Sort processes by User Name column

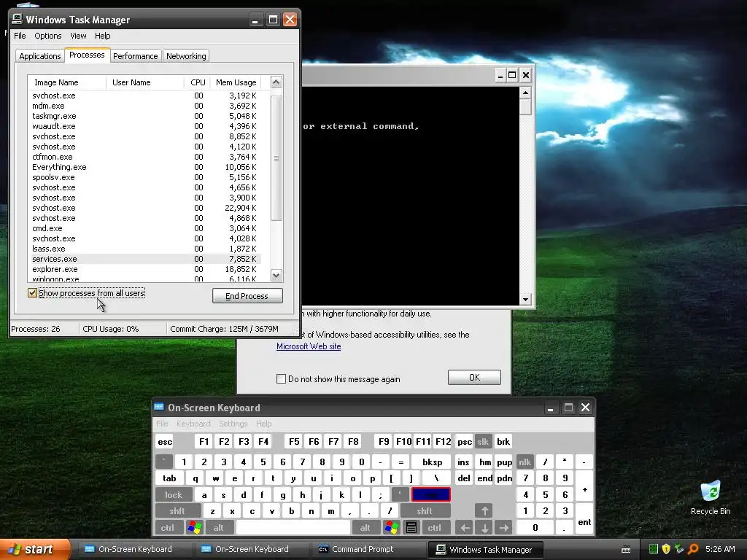coord(145,82)
